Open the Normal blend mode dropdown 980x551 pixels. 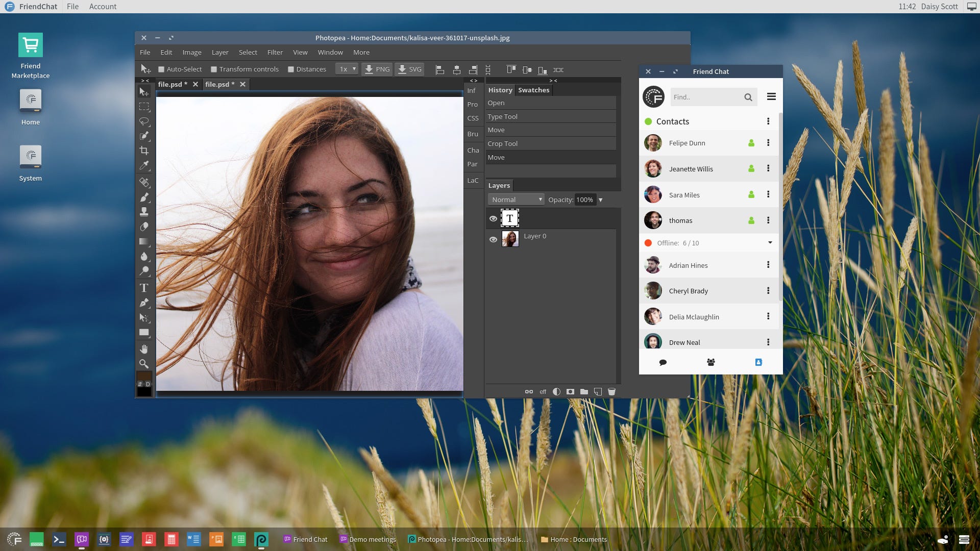[516, 199]
